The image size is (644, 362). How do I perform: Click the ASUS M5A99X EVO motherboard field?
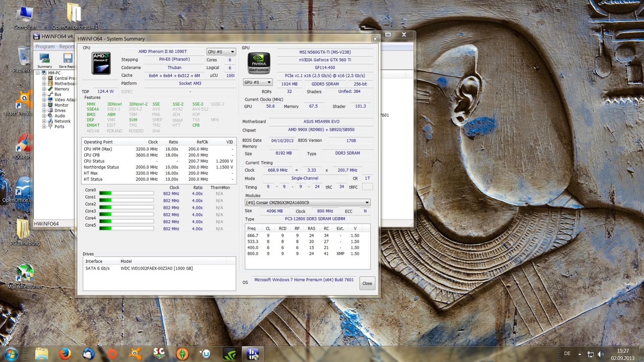click(x=321, y=122)
